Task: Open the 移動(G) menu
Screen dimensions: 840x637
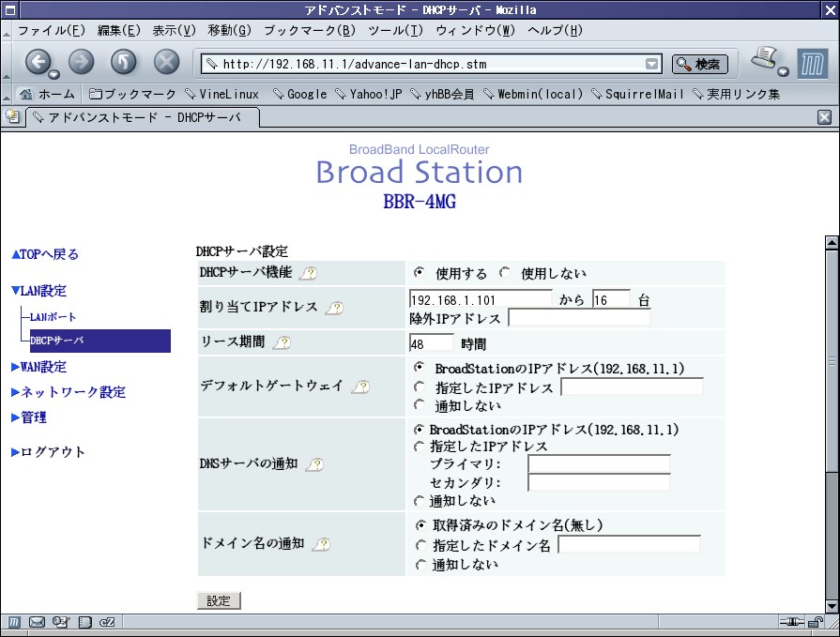Action: point(229,31)
